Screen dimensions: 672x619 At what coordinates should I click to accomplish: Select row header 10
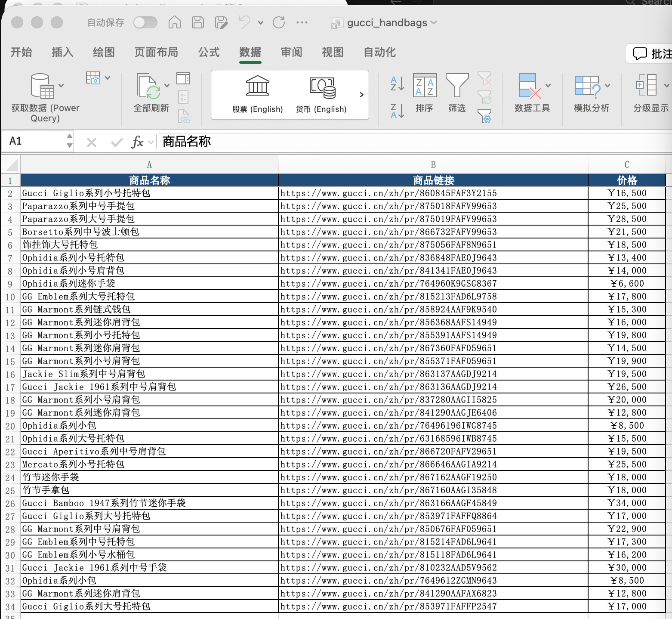click(x=10, y=297)
